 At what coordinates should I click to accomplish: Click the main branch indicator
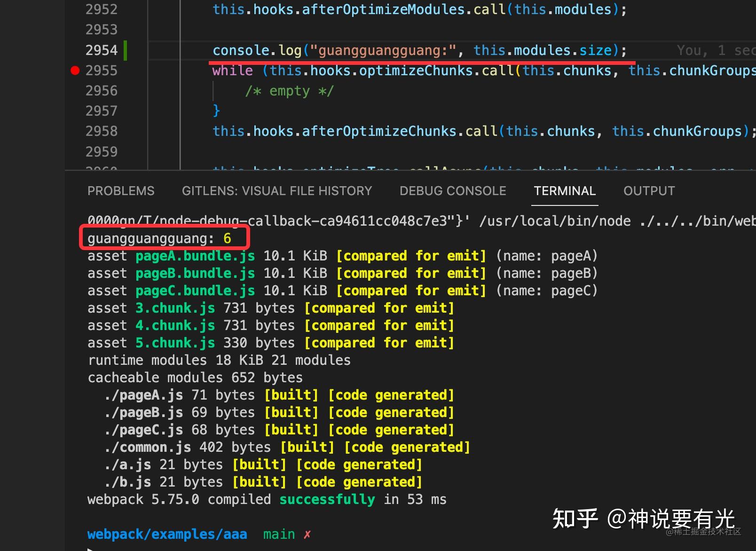coord(279,534)
